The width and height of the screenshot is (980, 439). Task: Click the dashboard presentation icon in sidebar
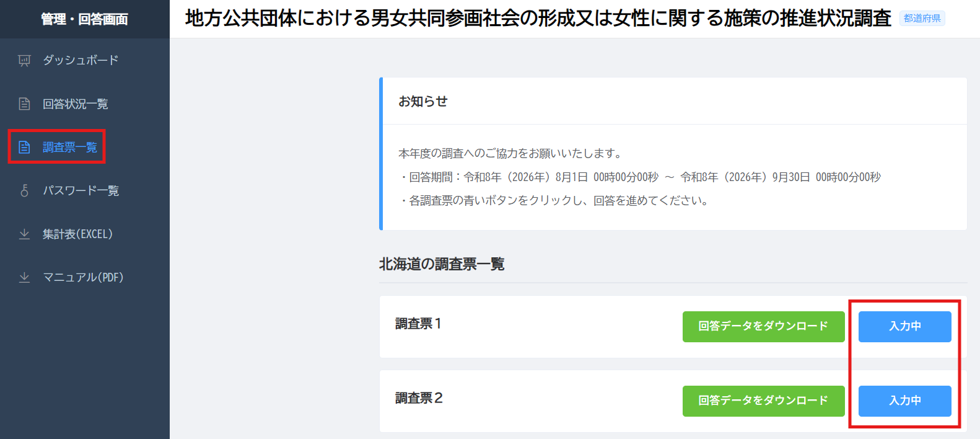tap(24, 60)
